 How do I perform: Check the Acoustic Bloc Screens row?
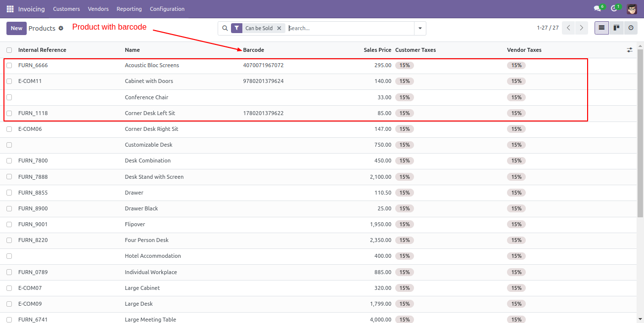(x=9, y=65)
